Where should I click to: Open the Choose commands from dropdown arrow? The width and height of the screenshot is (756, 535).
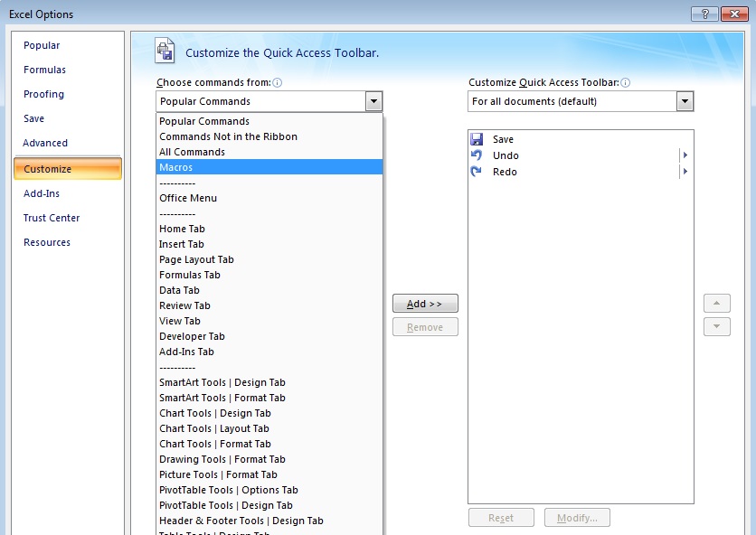click(x=373, y=102)
